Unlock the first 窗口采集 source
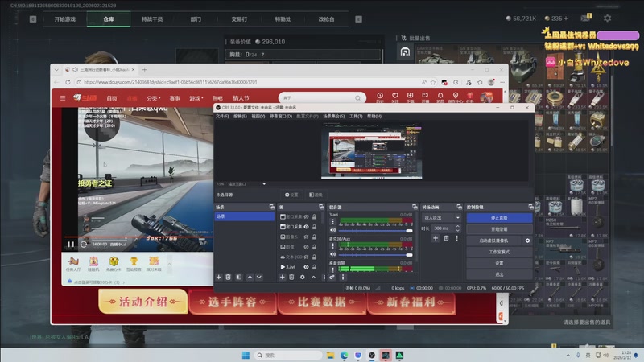The height and width of the screenshot is (362, 644). point(314,216)
